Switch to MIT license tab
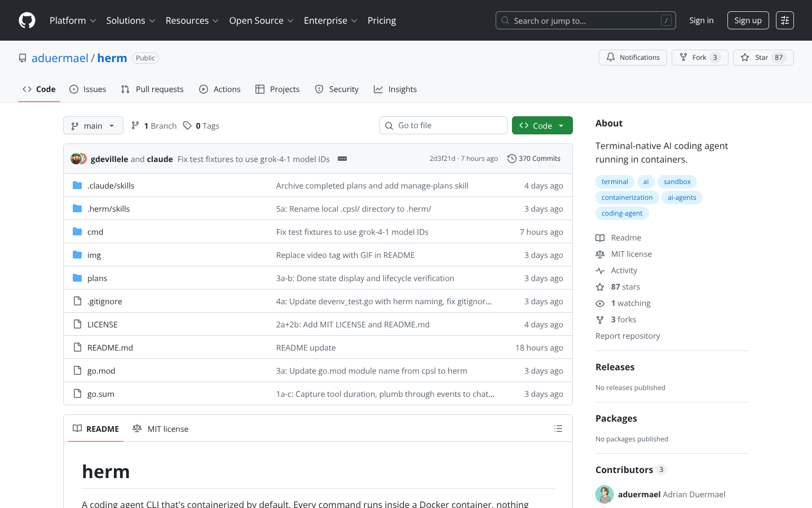The image size is (812, 508). [161, 429]
